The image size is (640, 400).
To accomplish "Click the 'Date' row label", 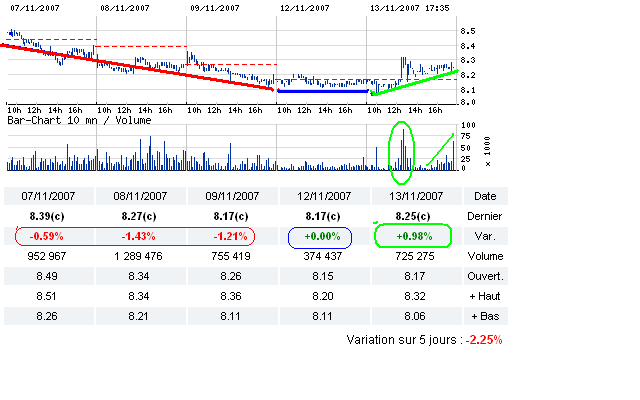I will point(485,196).
